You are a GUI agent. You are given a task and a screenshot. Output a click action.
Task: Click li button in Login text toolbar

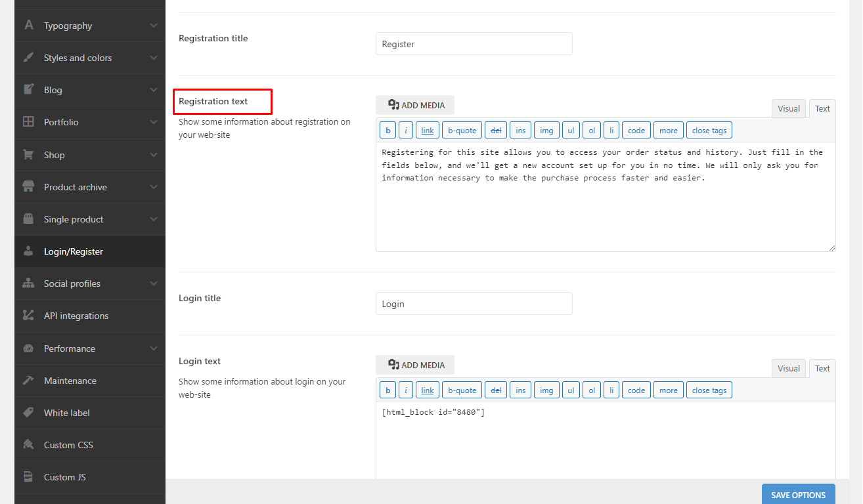tap(611, 390)
